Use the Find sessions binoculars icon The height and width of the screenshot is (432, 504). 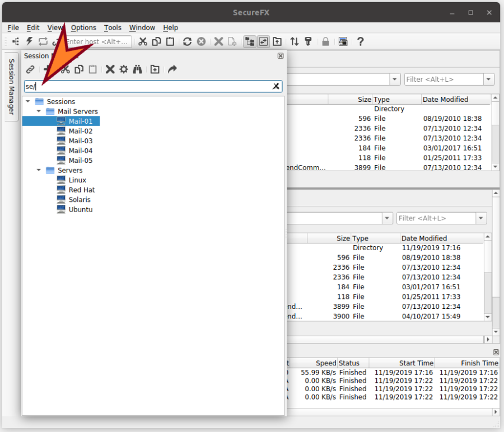coord(138,69)
